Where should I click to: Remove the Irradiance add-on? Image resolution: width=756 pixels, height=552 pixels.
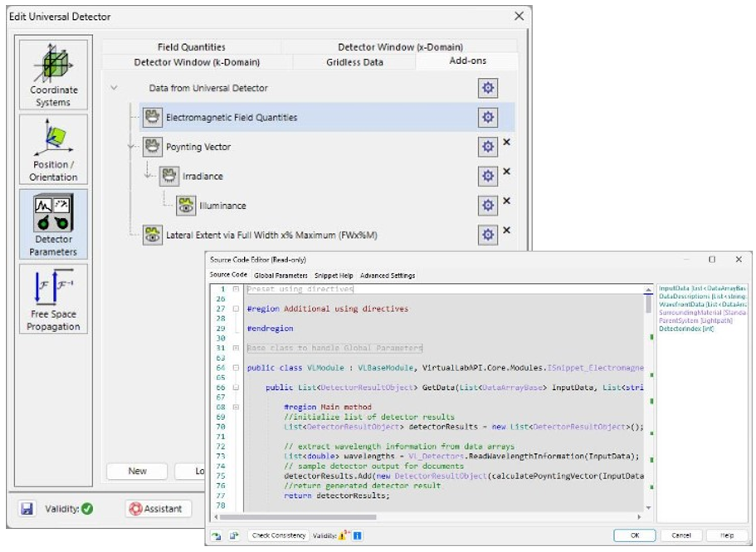pyautogui.click(x=507, y=172)
